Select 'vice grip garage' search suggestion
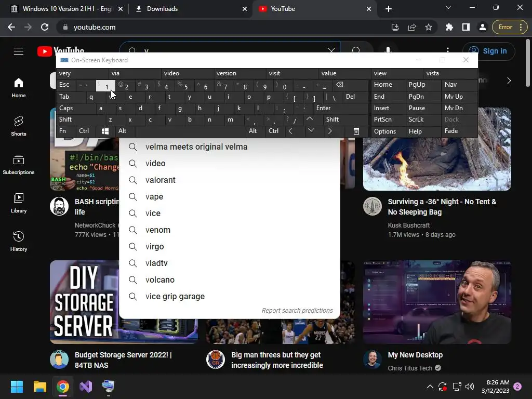The width and height of the screenshot is (532, 399). [x=230, y=296]
